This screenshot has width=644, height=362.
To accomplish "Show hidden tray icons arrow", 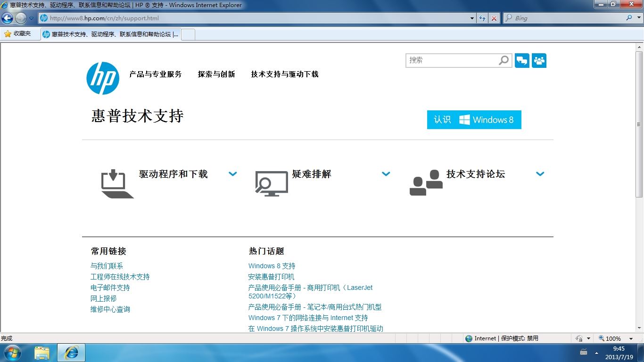I will click(597, 353).
